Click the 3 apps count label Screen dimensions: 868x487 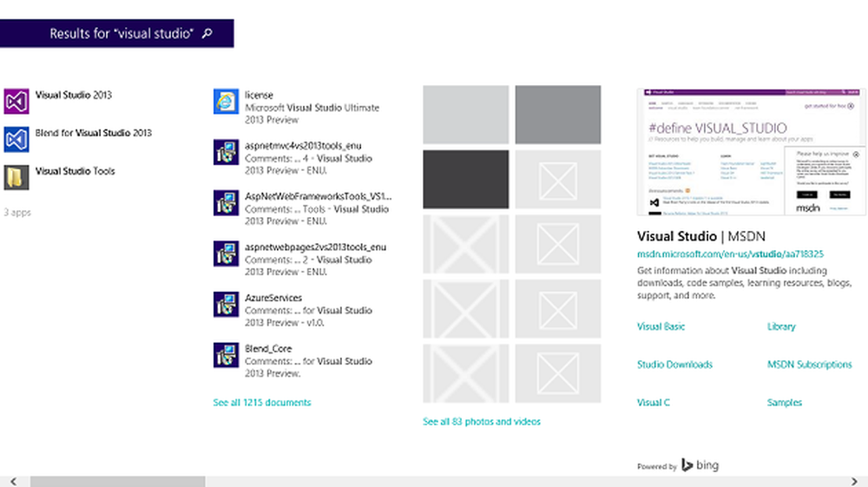pos(17,213)
